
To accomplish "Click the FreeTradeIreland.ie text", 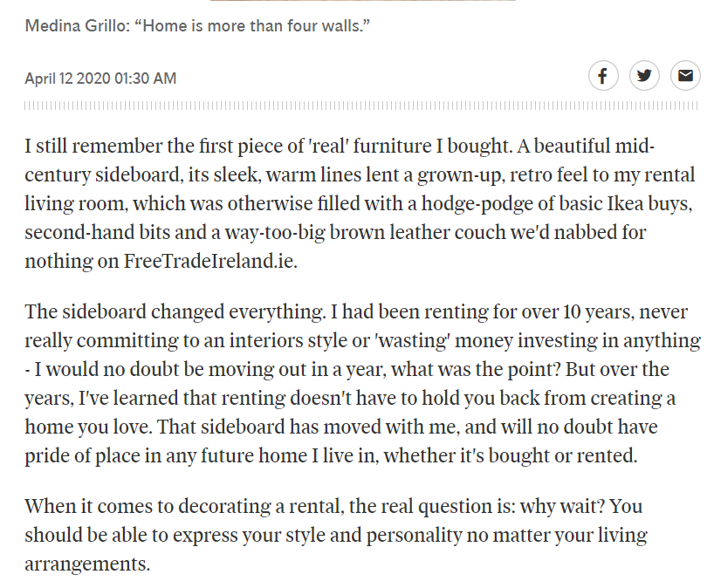I will (210, 261).
